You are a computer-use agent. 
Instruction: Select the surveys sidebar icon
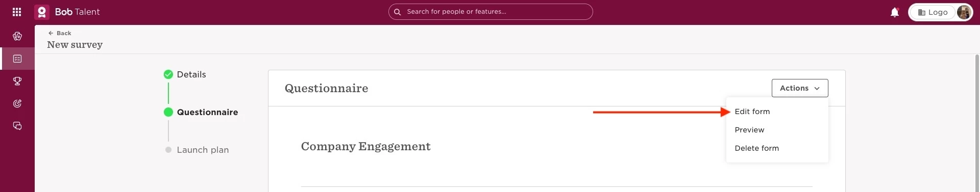(x=17, y=59)
